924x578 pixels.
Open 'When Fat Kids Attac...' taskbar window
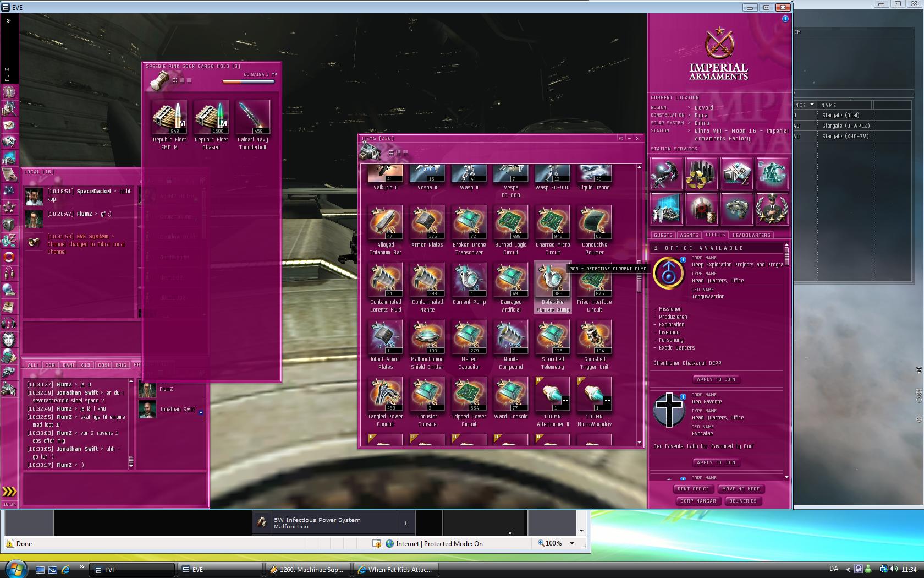395,570
